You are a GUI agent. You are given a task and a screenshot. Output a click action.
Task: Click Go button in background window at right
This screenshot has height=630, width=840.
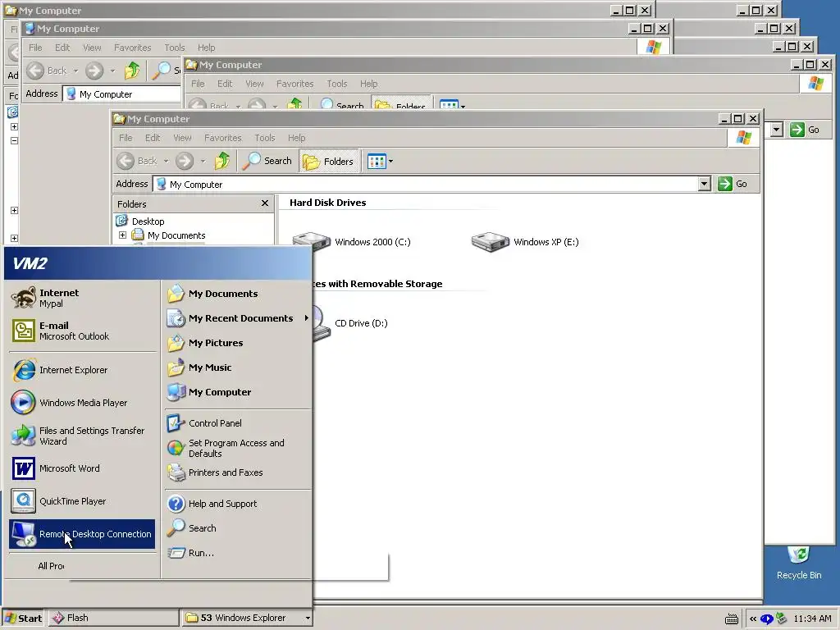[806, 130]
